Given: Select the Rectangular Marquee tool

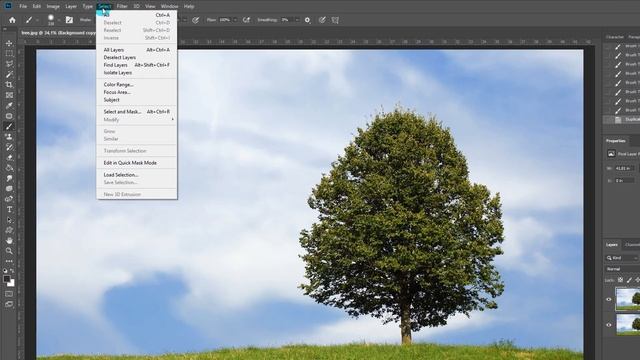Looking at the screenshot, I should (x=9, y=53).
